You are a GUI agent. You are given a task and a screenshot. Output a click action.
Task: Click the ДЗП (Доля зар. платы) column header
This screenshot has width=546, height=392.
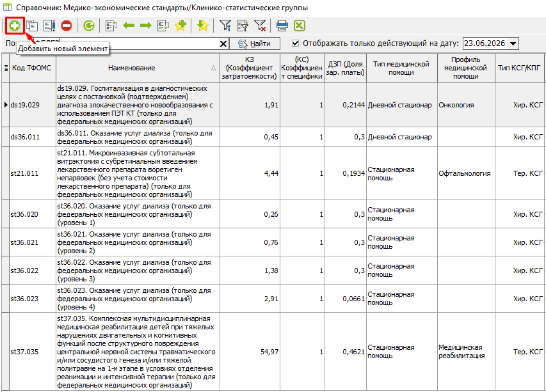coord(346,68)
